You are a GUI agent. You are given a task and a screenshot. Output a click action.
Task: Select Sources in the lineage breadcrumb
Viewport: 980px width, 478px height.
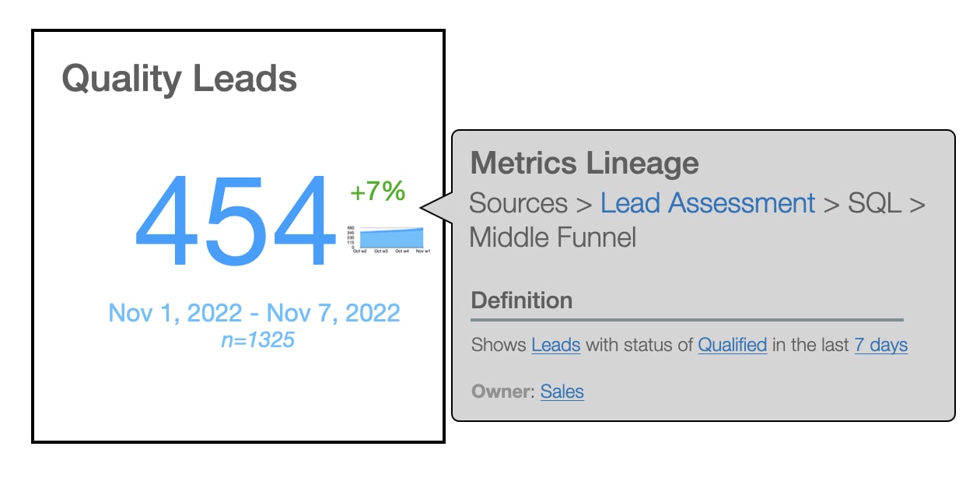click(518, 203)
